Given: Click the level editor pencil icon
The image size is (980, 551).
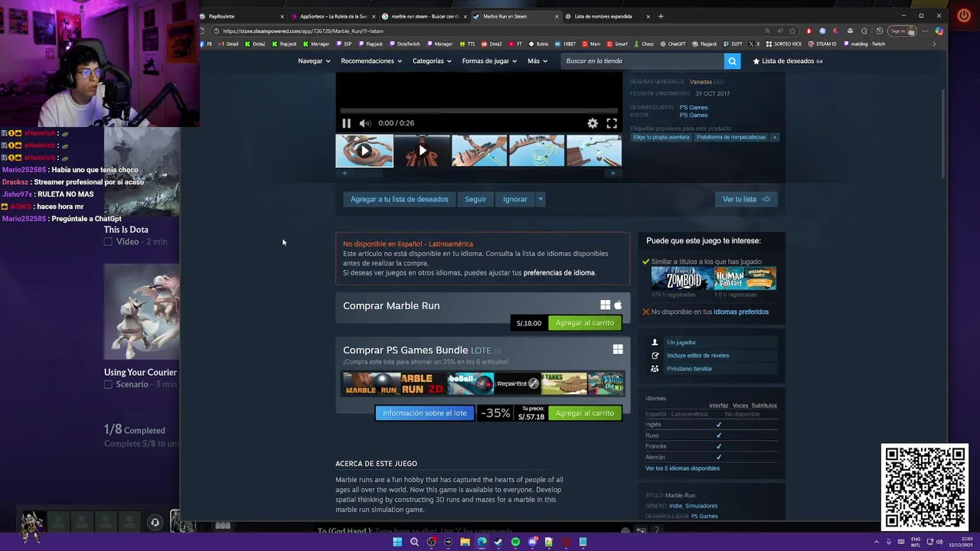Looking at the screenshot, I should 655,356.
